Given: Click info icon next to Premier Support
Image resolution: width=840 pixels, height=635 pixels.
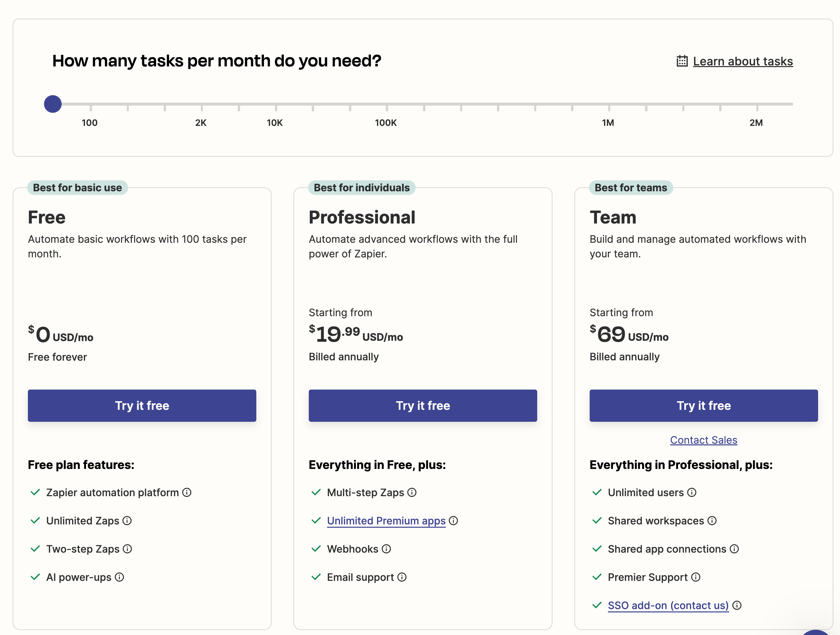Looking at the screenshot, I should (x=695, y=577).
